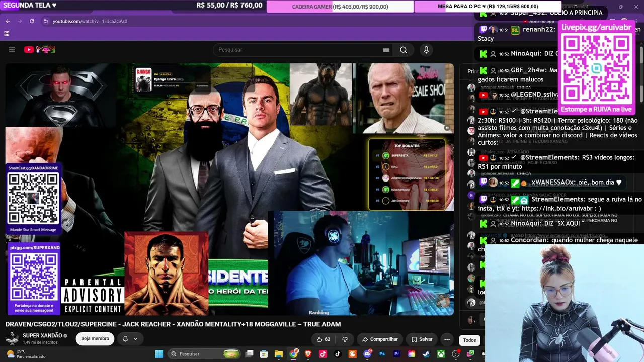Share the video with Compartilhar
644x362 pixels.
pyautogui.click(x=380, y=339)
